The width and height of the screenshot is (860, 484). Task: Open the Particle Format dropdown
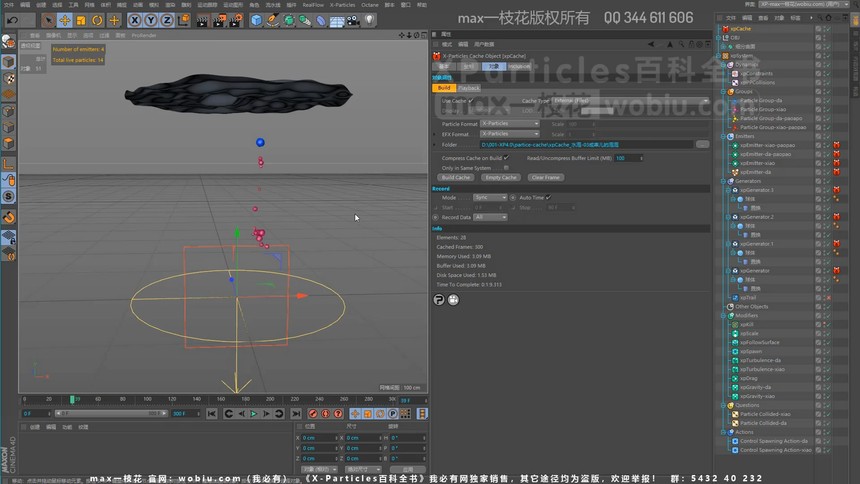click(510, 123)
